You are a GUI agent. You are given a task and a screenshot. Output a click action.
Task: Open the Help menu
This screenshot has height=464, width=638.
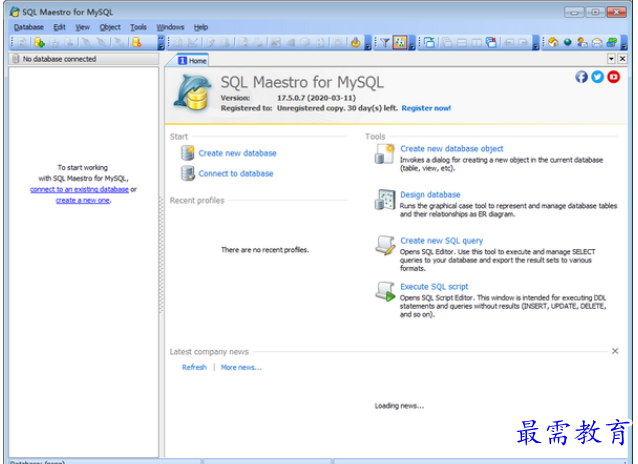click(201, 27)
